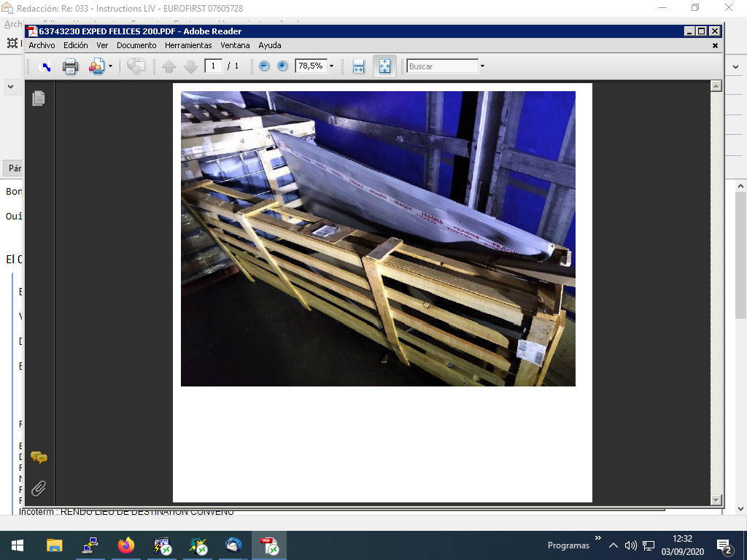Viewport: 747px width, 560px height.
Task: Open the Windows notification center
Action: point(725,545)
